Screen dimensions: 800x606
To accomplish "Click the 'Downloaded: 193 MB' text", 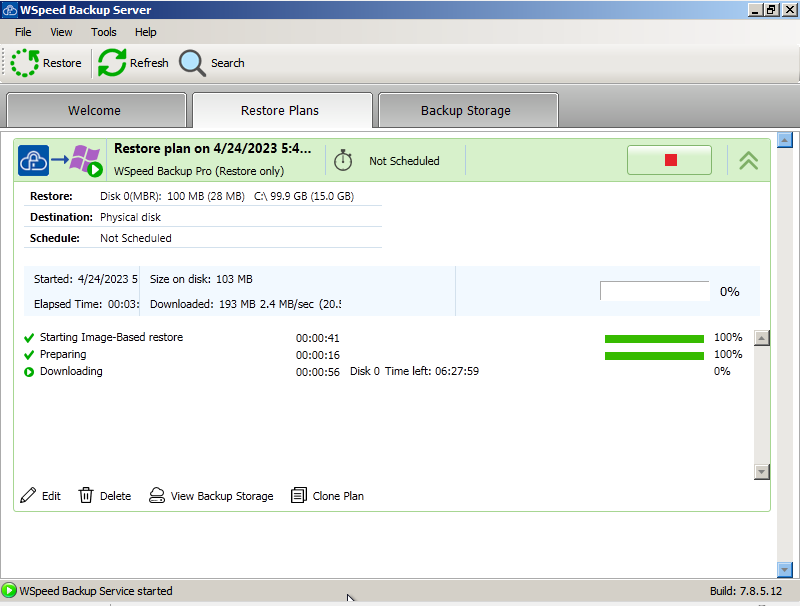I will tap(203, 304).
